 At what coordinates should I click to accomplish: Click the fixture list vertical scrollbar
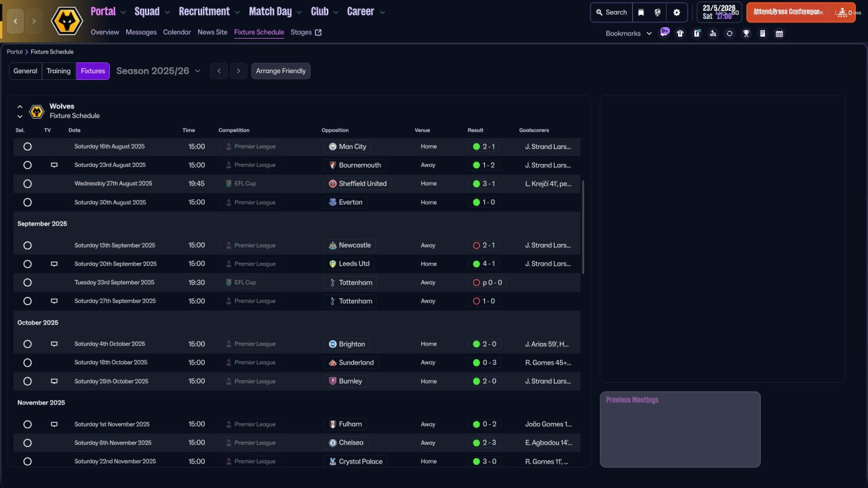pyautogui.click(x=583, y=227)
